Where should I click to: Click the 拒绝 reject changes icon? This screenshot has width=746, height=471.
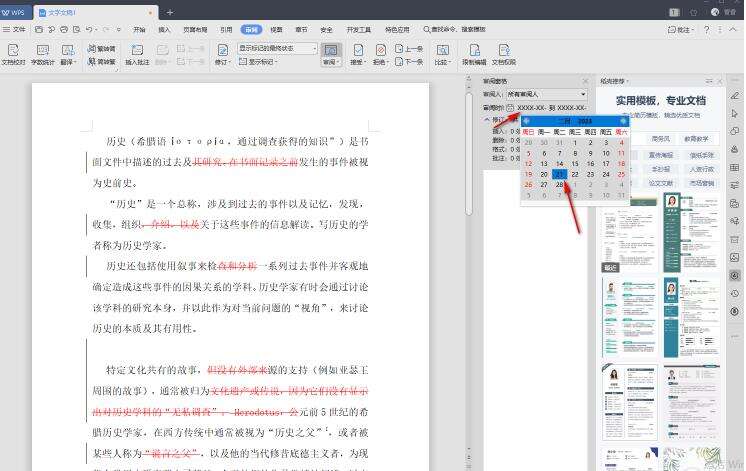click(380, 49)
